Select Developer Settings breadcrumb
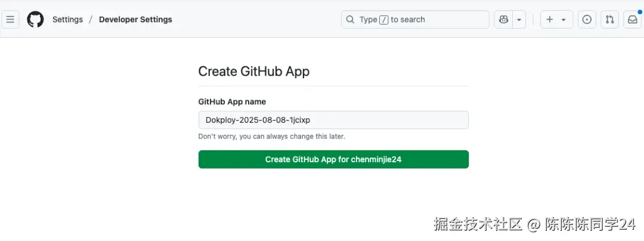This screenshot has height=241, width=644. tap(135, 20)
